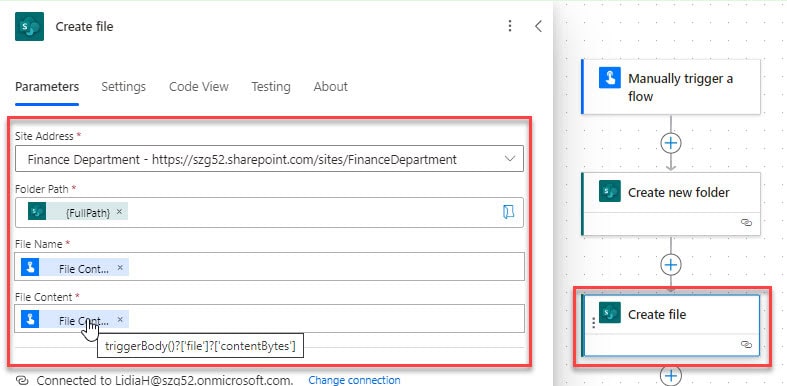Image resolution: width=787 pixels, height=386 pixels.
Task: Select the Create file action card in canvas
Action: [x=671, y=325]
